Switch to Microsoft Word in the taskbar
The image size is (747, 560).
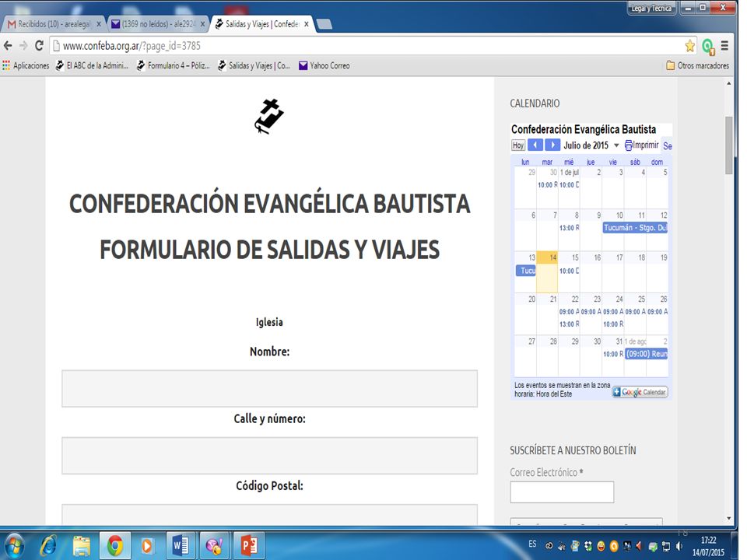pos(181,546)
